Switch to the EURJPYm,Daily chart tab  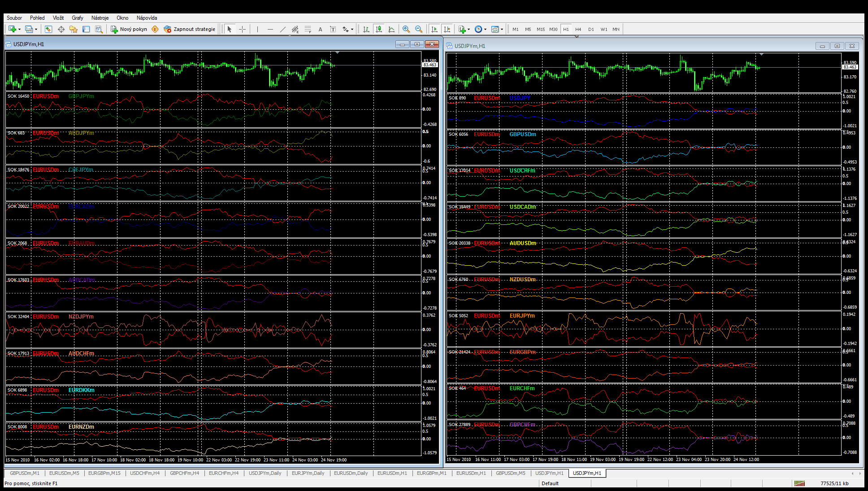[x=308, y=473]
